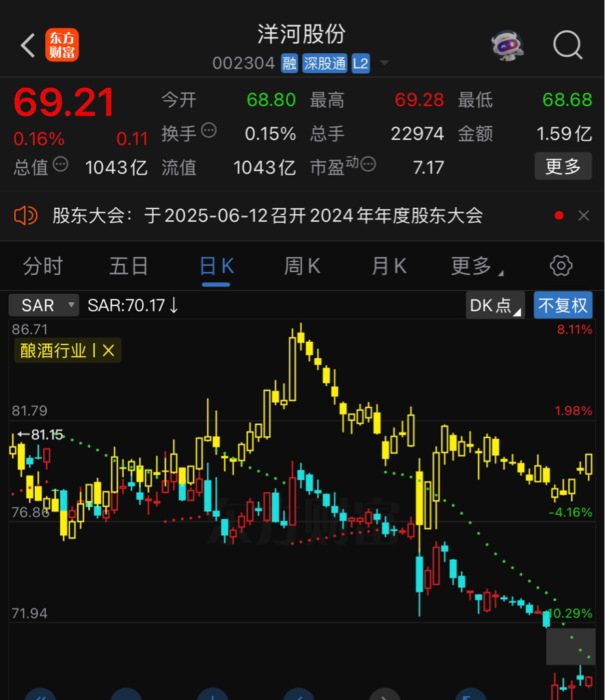Open the search magnifier icon
605x700 pixels.
click(x=568, y=44)
